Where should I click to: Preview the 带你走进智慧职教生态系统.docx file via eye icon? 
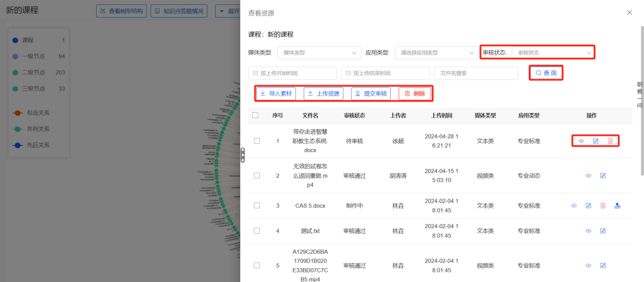coord(581,141)
